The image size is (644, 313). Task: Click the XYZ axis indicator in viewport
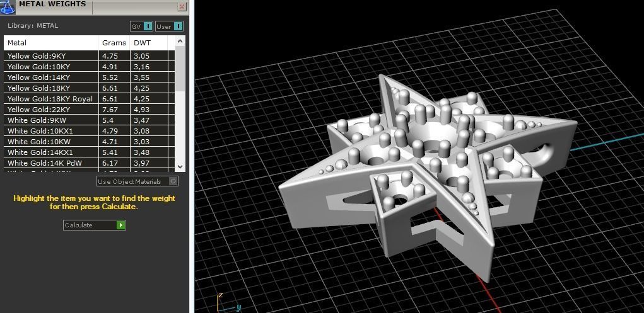point(228,303)
